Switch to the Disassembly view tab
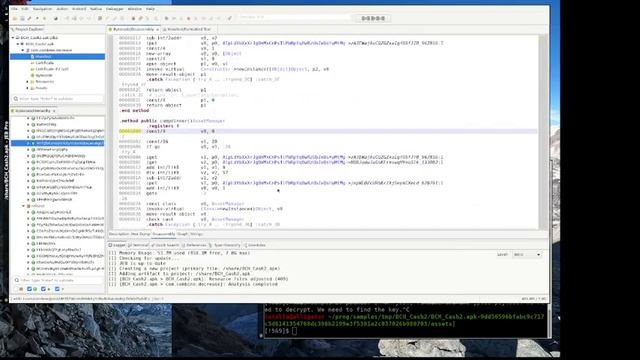The height and width of the screenshot is (360, 640). tap(163, 234)
